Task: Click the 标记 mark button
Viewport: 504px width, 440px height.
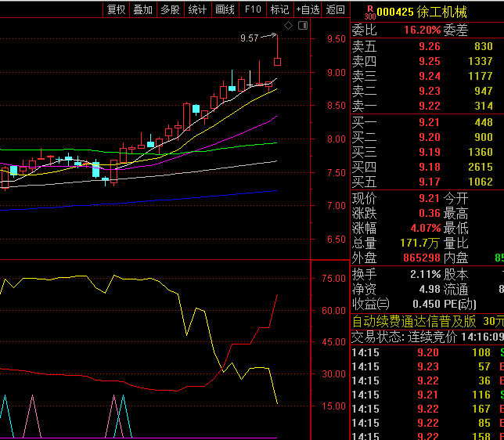Action: click(x=279, y=9)
